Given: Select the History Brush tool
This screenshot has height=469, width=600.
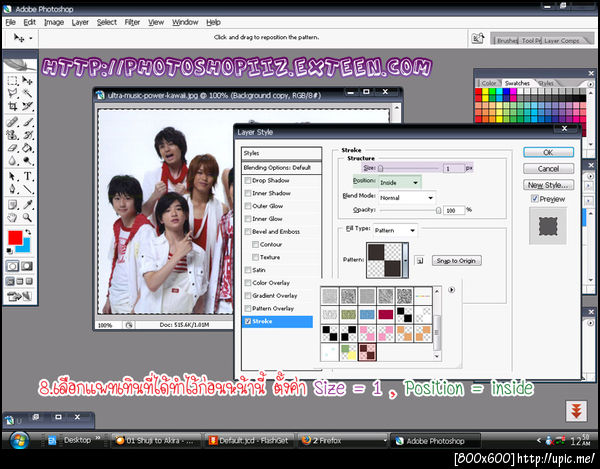Looking at the screenshot, I should 27,135.
